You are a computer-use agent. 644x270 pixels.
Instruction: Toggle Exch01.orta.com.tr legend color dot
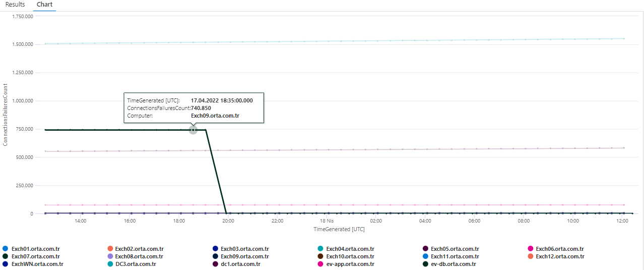6,249
